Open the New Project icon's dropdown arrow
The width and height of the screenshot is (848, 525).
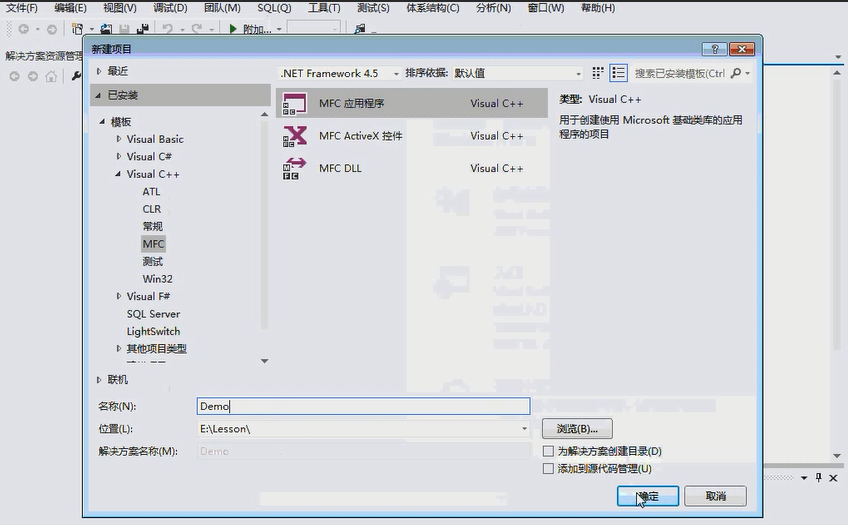click(91, 29)
